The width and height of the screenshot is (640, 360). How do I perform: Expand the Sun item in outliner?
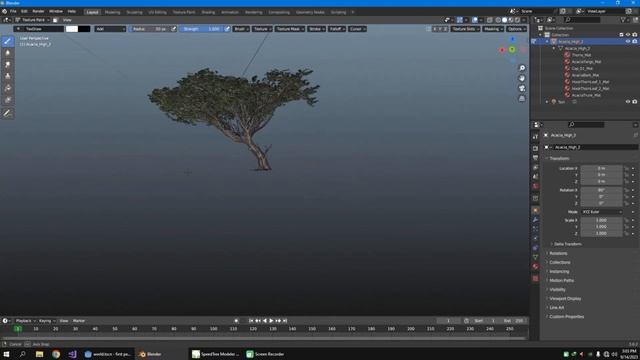coord(547,102)
